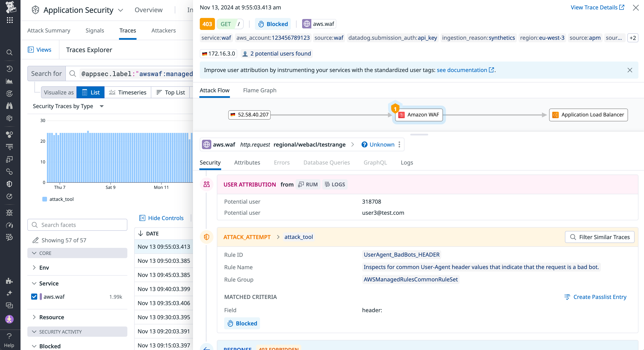Uncheck the aws.waf service filter checkbox
The height and width of the screenshot is (350, 644).
point(34,297)
